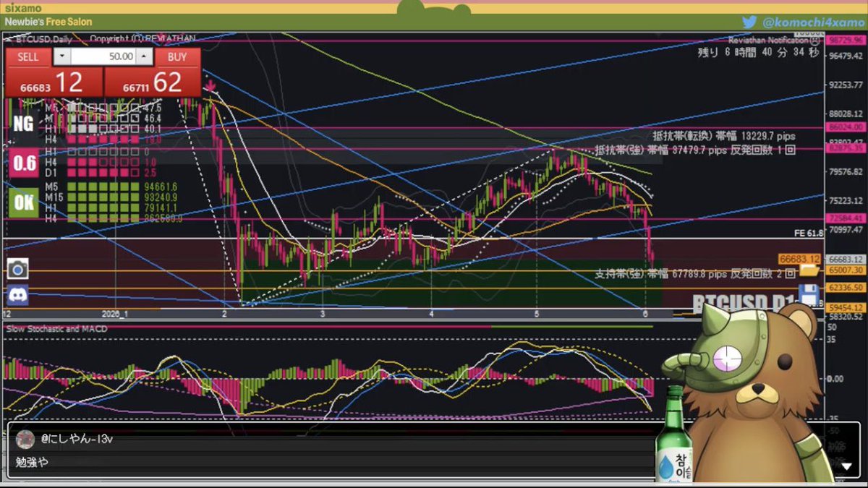Select the 98729.96 price level tag
The height and width of the screenshot is (488, 868).
(x=845, y=40)
